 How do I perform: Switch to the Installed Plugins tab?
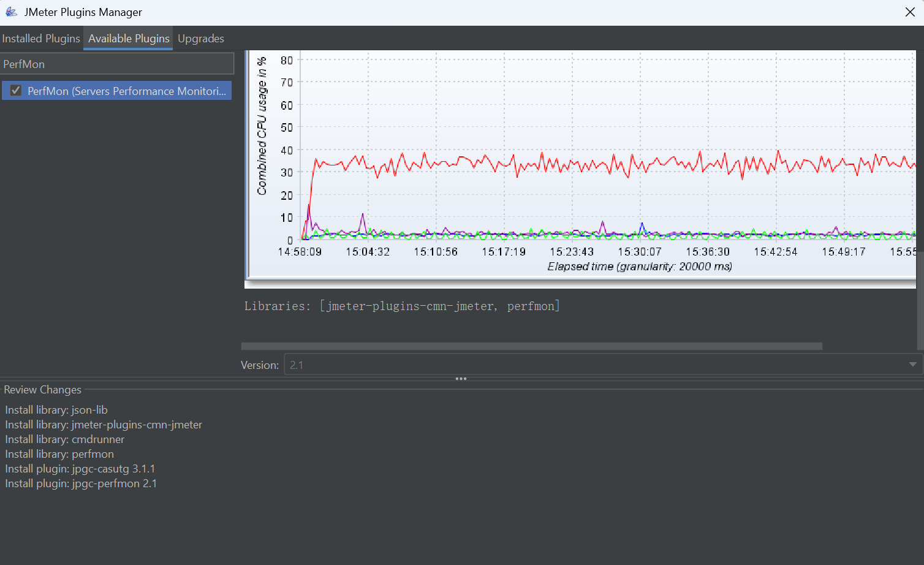point(41,38)
